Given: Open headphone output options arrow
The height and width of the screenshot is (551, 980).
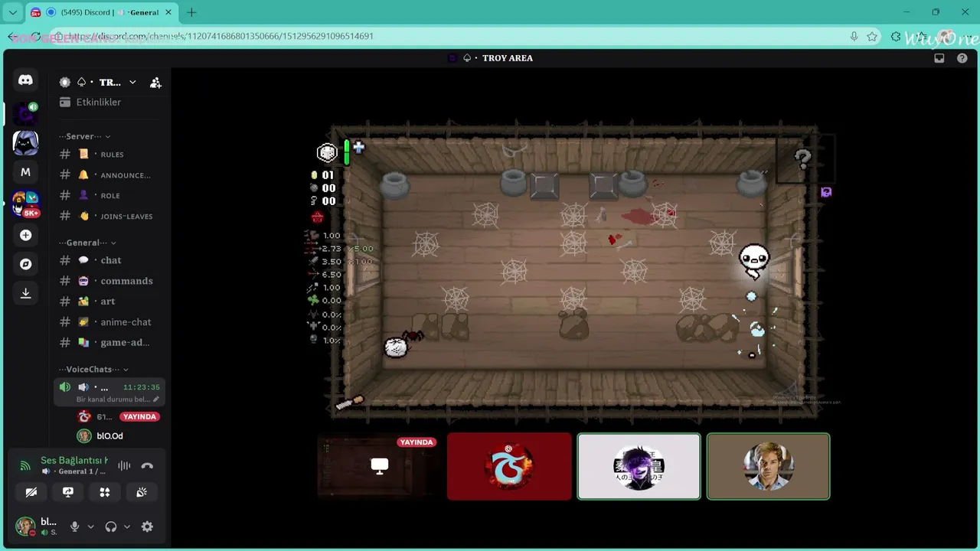Looking at the screenshot, I should [x=127, y=527].
